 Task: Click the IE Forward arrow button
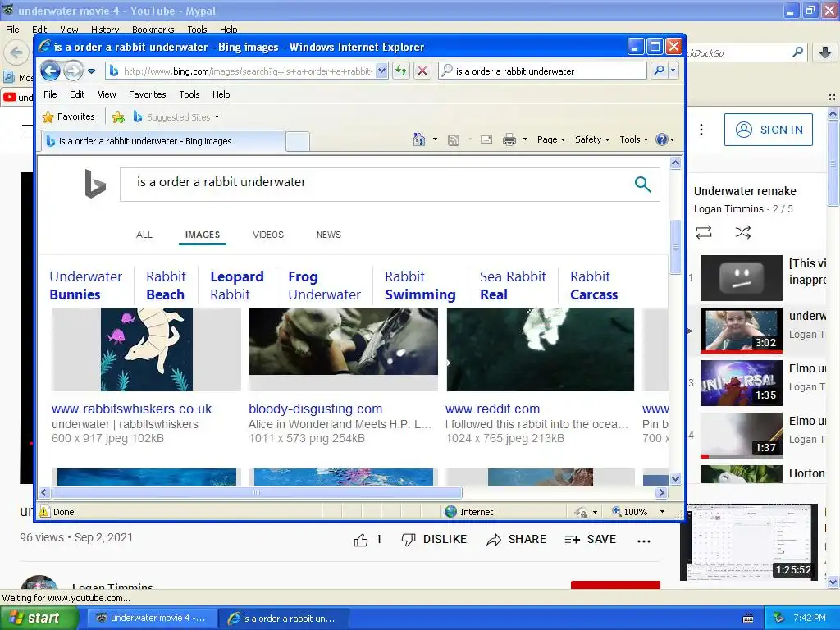73,71
